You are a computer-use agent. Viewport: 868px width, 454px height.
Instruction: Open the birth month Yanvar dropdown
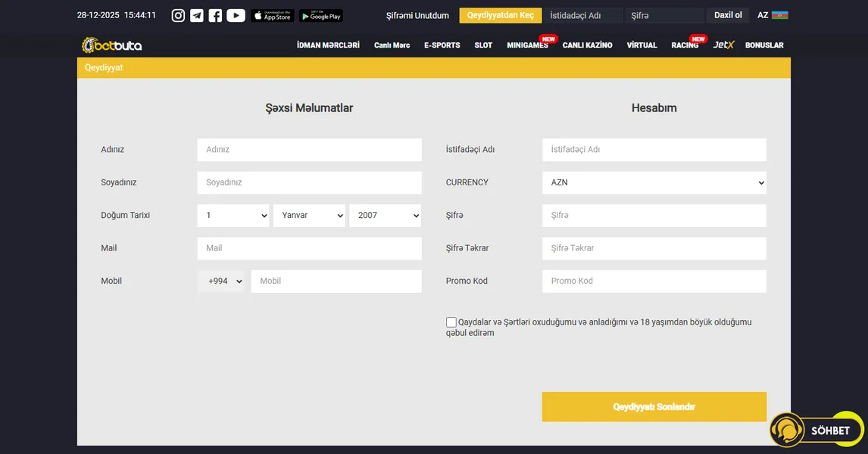tap(309, 216)
